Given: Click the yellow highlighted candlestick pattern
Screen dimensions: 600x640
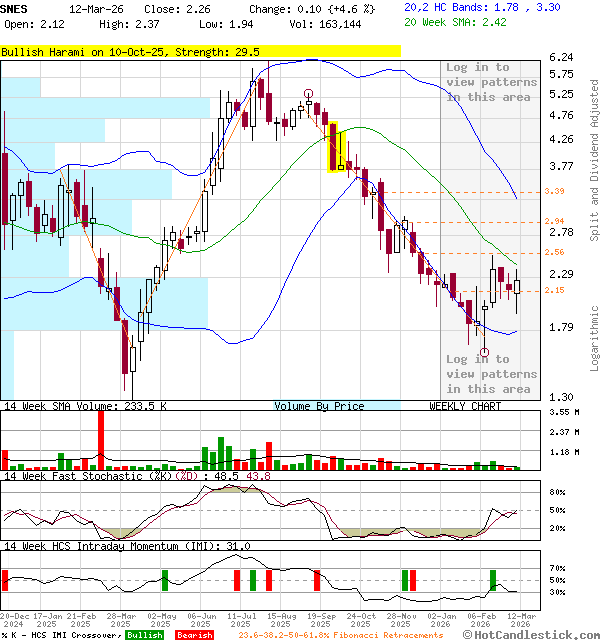Looking at the screenshot, I should tap(336, 148).
